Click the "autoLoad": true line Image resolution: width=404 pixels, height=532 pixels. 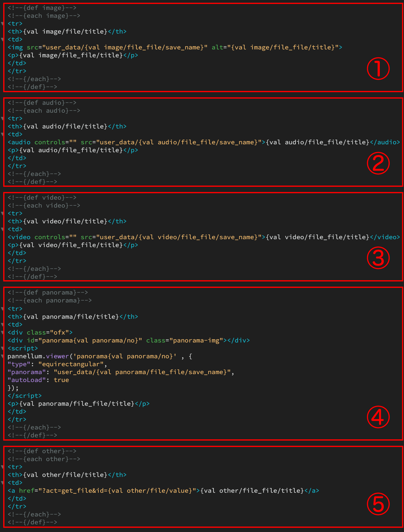[x=38, y=380]
